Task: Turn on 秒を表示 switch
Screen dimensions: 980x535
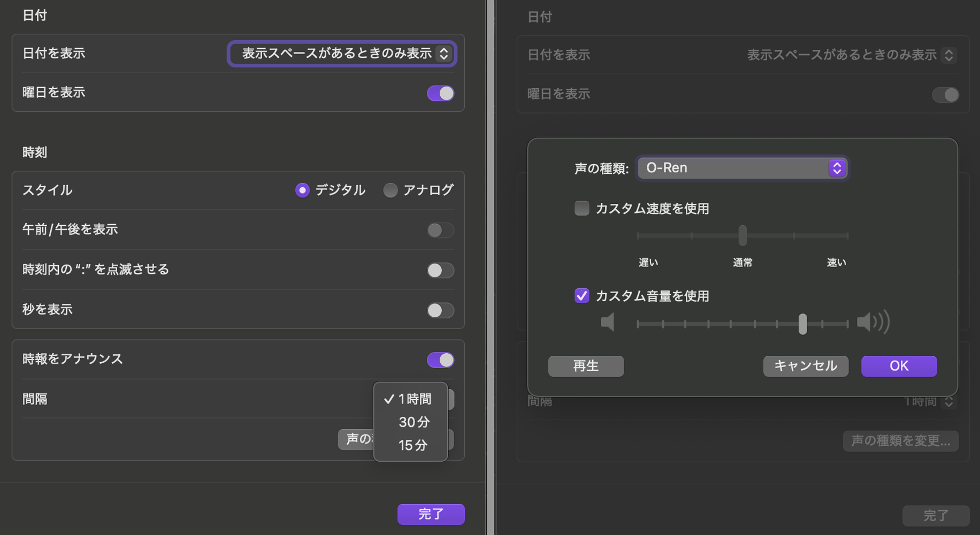Action: [440, 310]
